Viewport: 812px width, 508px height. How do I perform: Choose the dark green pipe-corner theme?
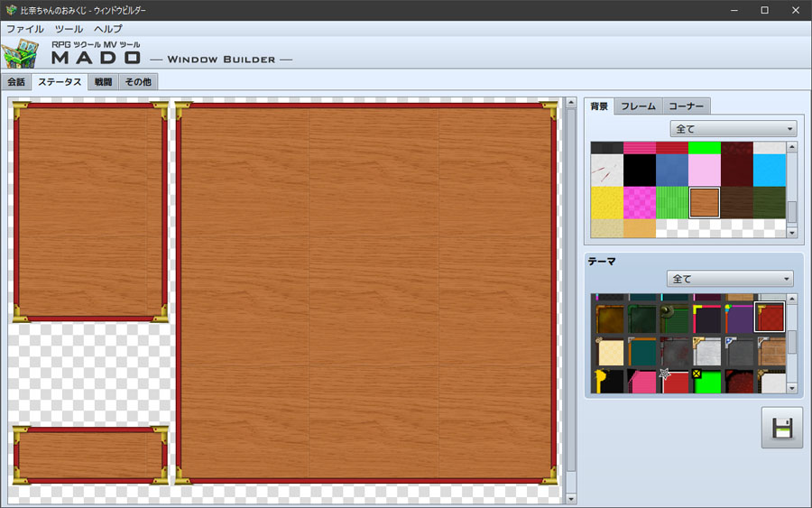[x=641, y=319]
